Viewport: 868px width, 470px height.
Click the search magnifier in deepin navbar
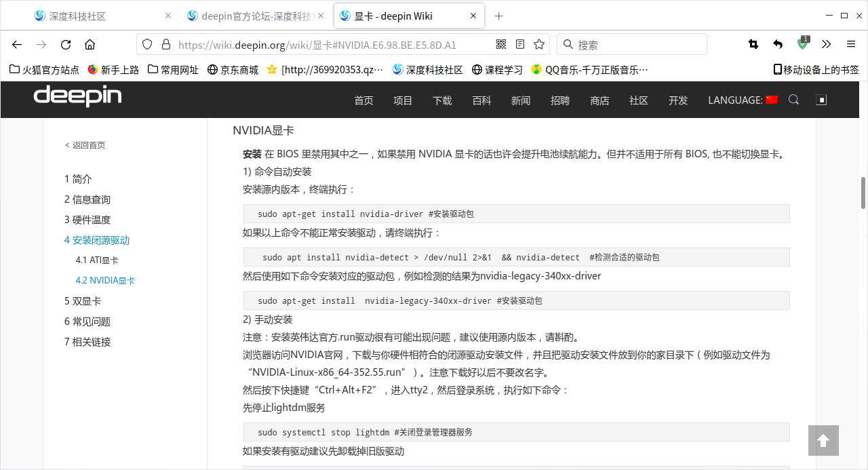tap(793, 100)
